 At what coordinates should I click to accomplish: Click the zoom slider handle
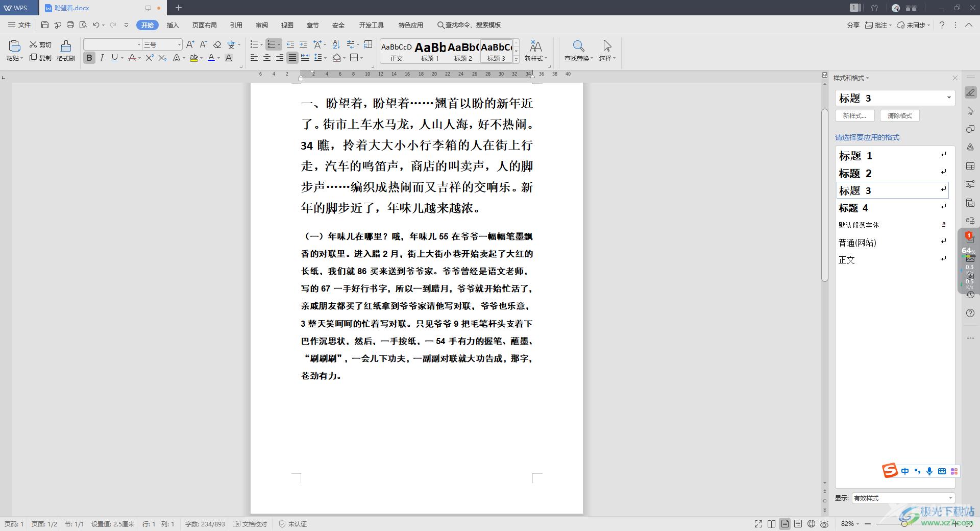(904, 524)
